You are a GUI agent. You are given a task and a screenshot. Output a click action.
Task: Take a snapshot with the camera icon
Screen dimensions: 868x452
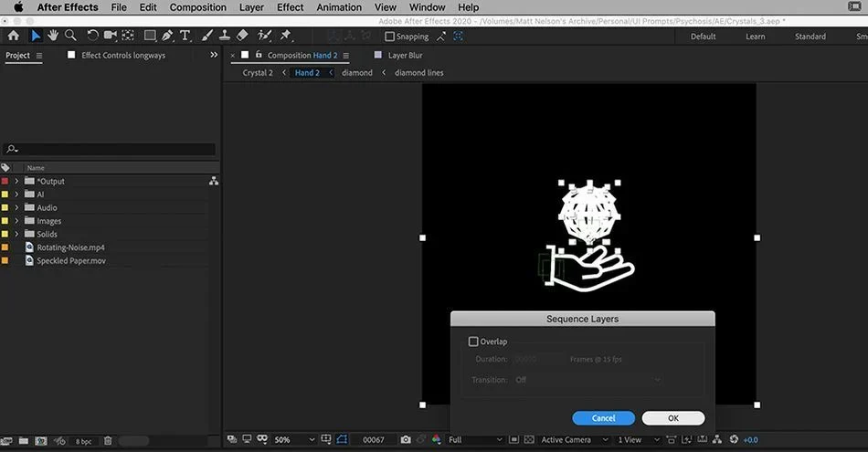[406, 440]
